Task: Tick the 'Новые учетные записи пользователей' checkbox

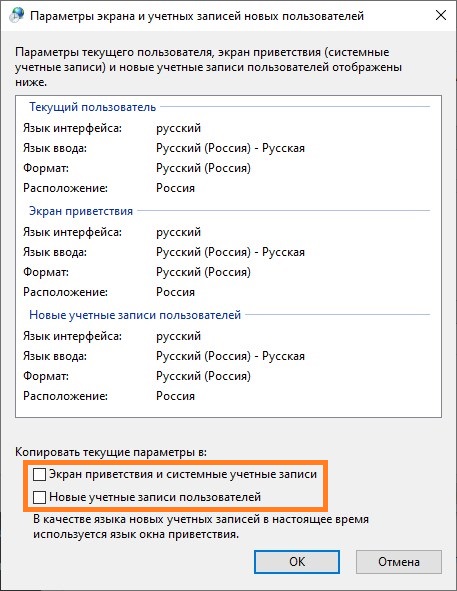Action: 39,497
